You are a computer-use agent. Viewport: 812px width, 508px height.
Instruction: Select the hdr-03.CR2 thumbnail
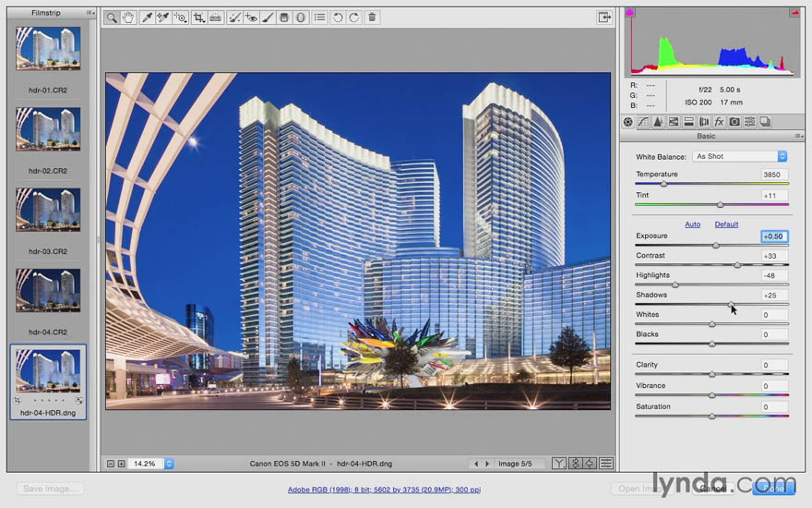pos(48,210)
